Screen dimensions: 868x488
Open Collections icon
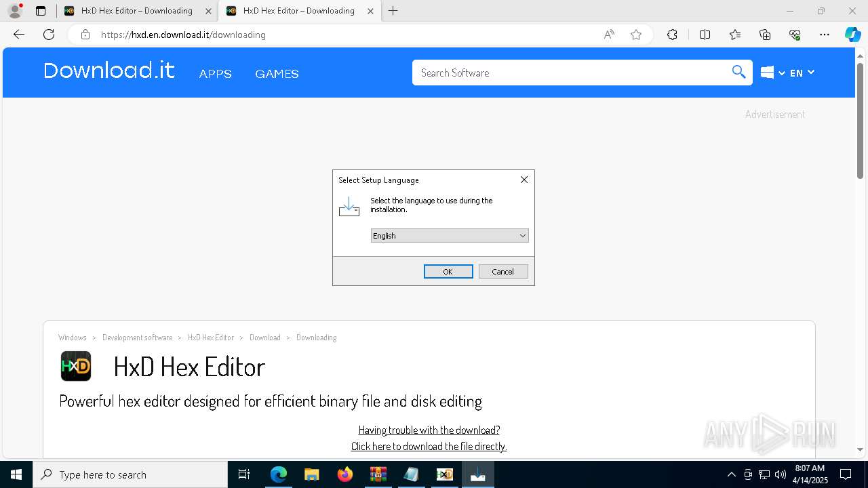click(765, 35)
